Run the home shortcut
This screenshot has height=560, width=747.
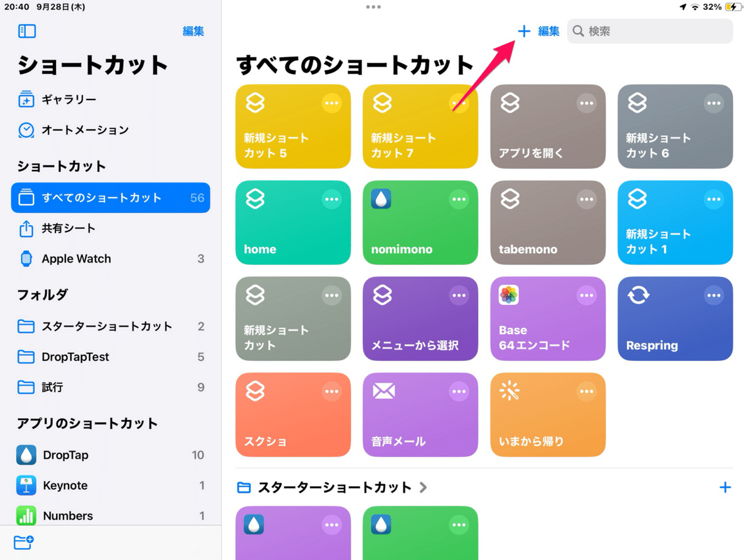[x=293, y=223]
